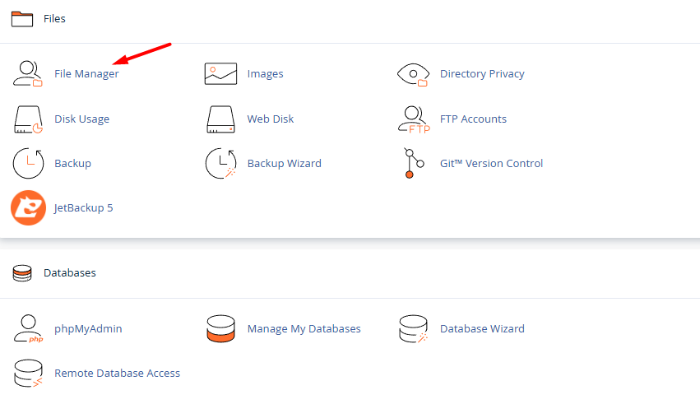This screenshot has width=700, height=400.
Task: Collapse the Databases section header
Action: [69, 272]
